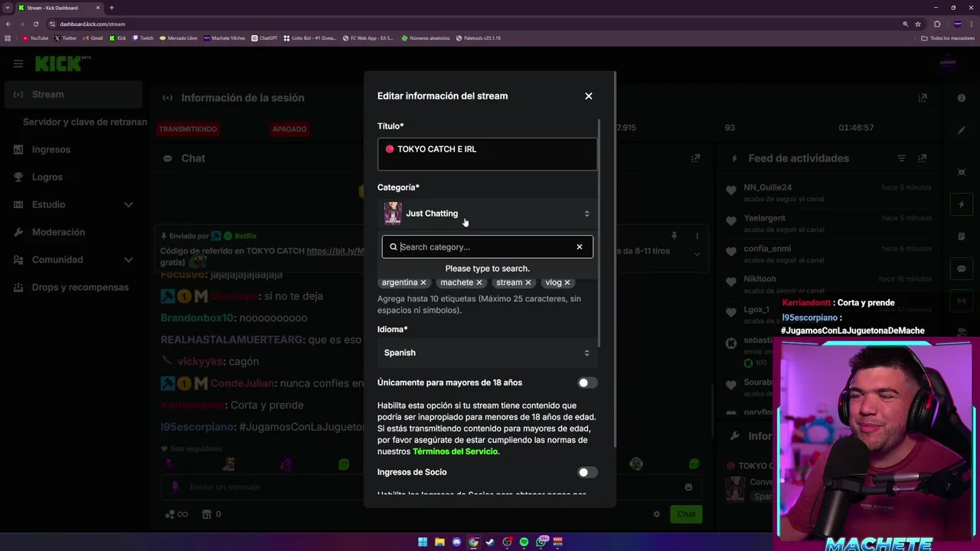
Task: Open a new browser tab
Action: click(x=111, y=8)
